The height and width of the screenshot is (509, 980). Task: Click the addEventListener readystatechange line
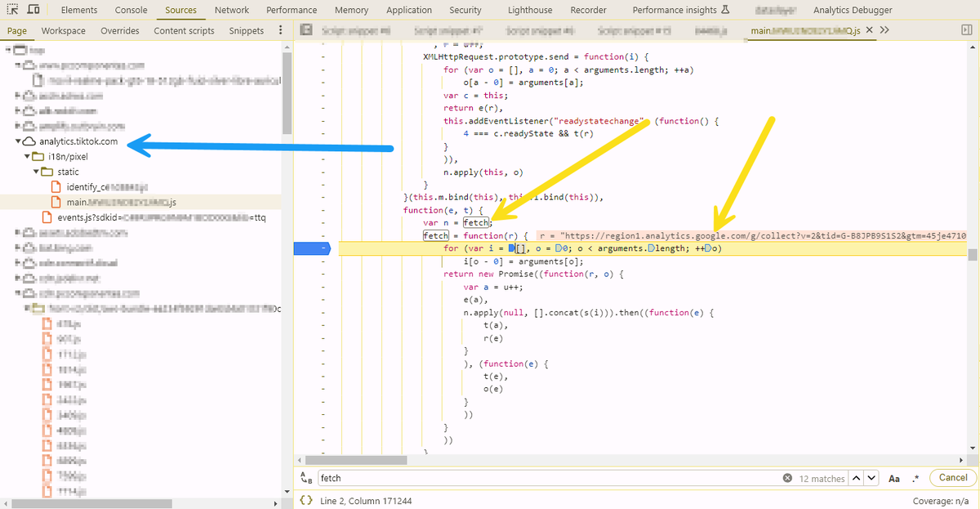581,121
